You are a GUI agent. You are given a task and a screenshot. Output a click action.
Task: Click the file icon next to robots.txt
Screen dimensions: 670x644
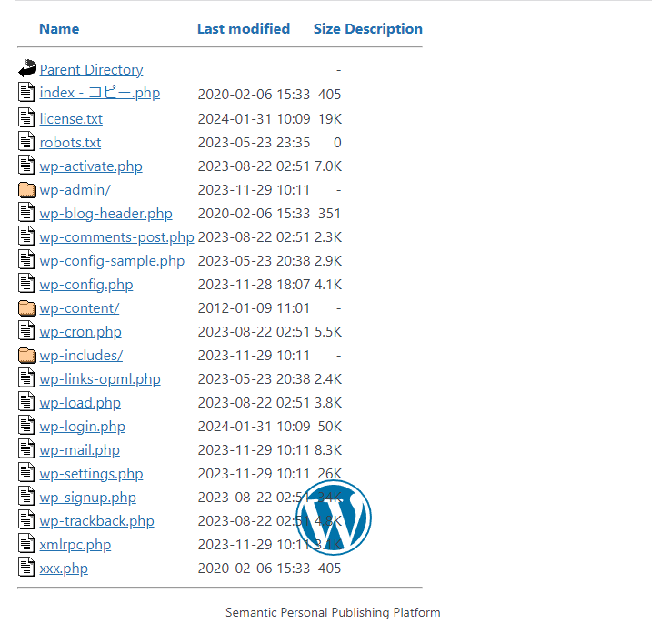click(x=26, y=141)
